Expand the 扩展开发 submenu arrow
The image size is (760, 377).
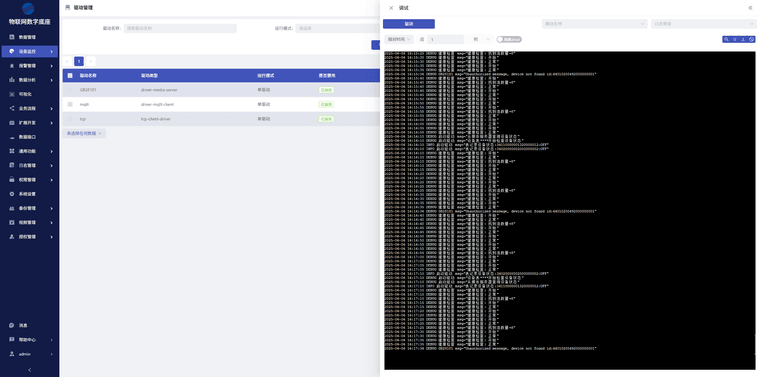pyautogui.click(x=51, y=123)
